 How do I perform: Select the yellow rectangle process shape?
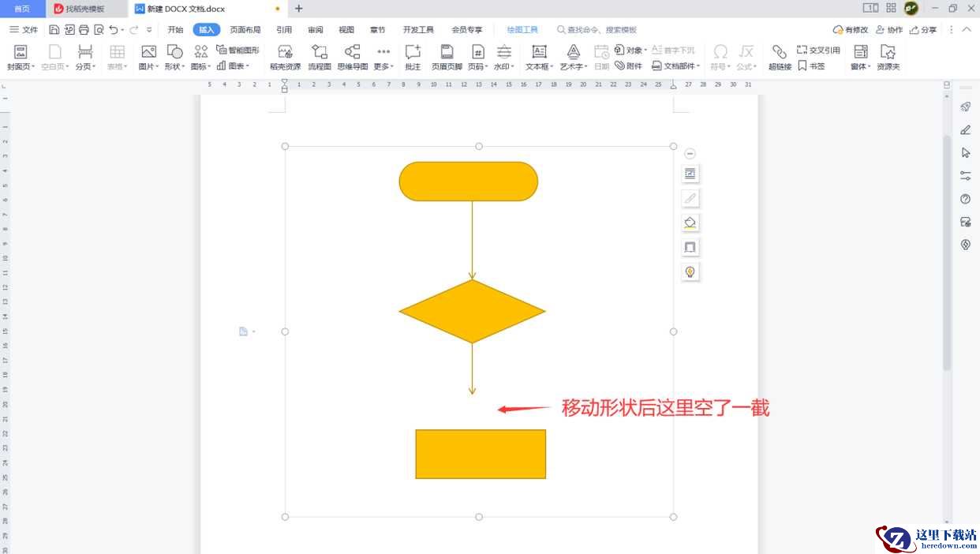pos(481,454)
